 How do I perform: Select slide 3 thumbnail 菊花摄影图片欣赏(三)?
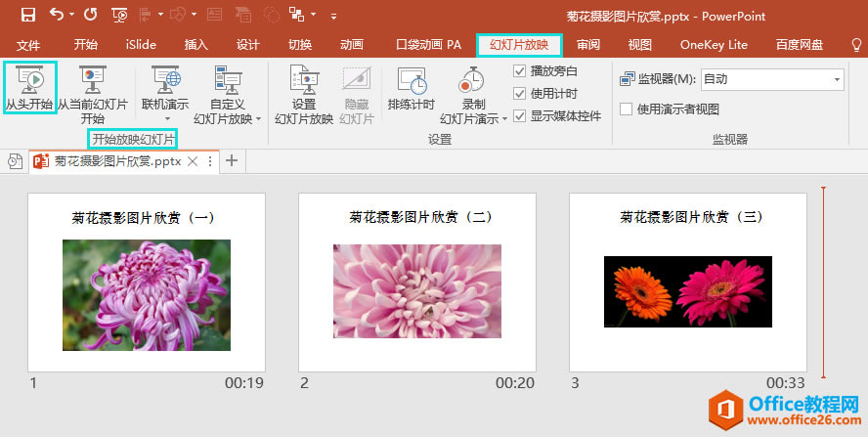pyautogui.click(x=688, y=283)
